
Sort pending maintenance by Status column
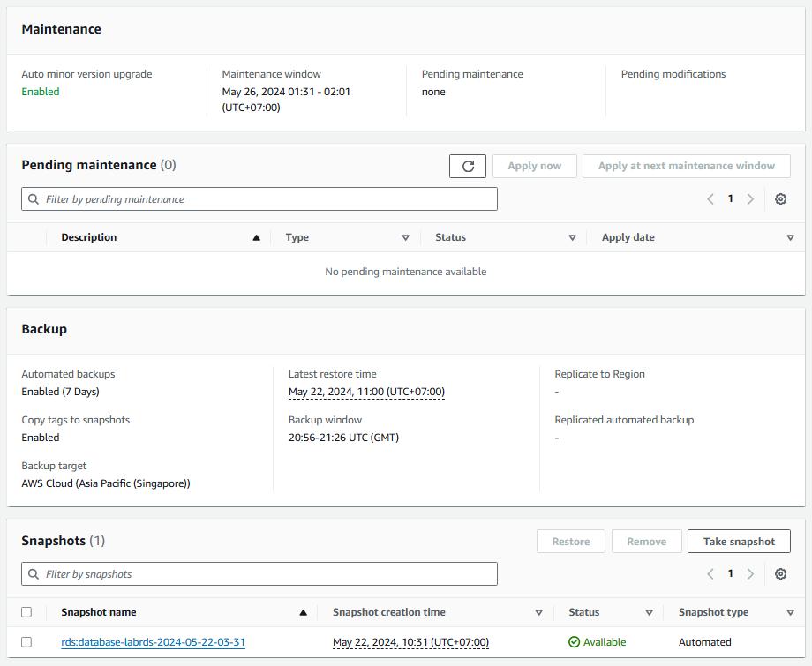coord(572,237)
